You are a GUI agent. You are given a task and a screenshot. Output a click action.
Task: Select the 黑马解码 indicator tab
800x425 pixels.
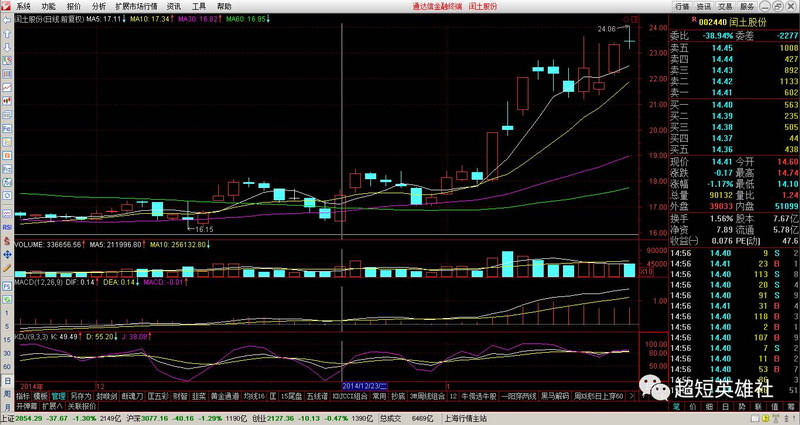tap(553, 396)
